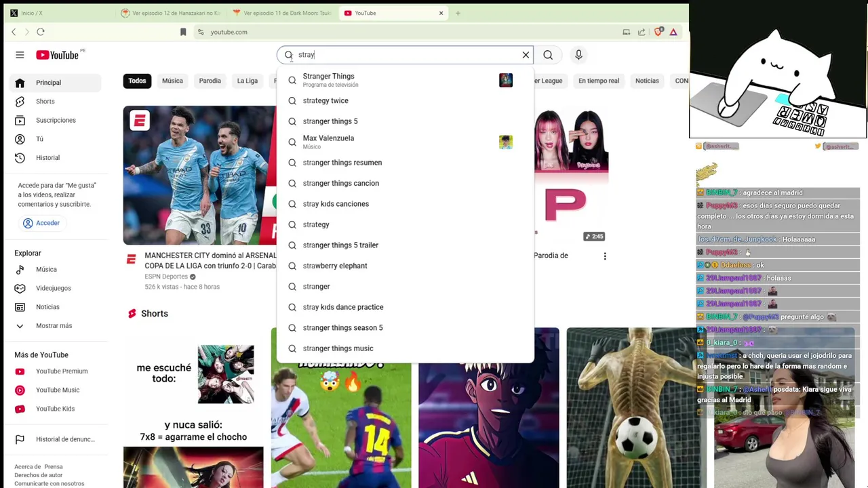Click the Acceder sign-in button
Image resolution: width=868 pixels, height=488 pixels.
point(41,223)
